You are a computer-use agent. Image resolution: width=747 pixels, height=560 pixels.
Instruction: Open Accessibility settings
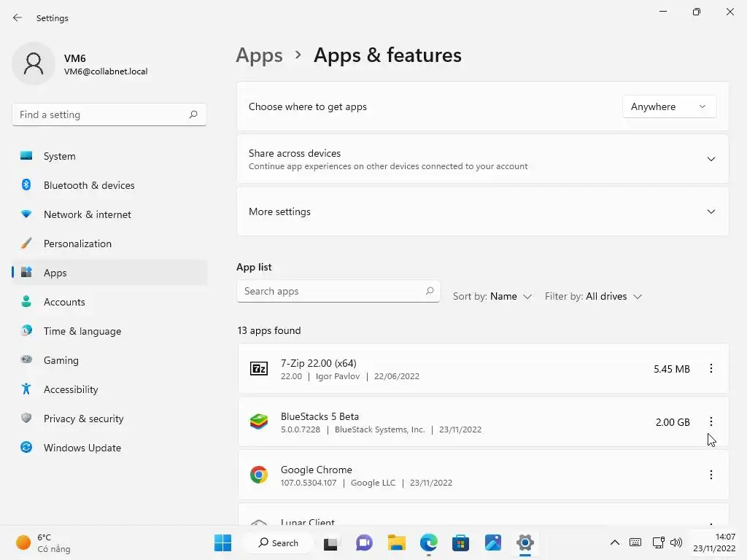coord(109,389)
